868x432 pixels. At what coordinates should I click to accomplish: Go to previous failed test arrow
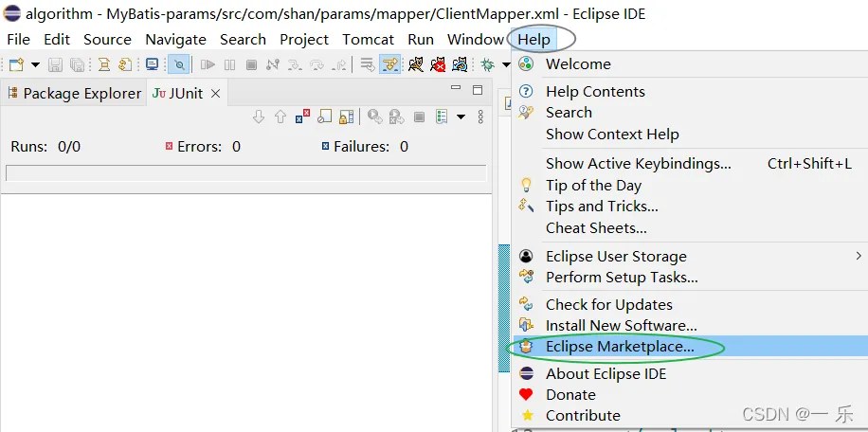[x=280, y=117]
